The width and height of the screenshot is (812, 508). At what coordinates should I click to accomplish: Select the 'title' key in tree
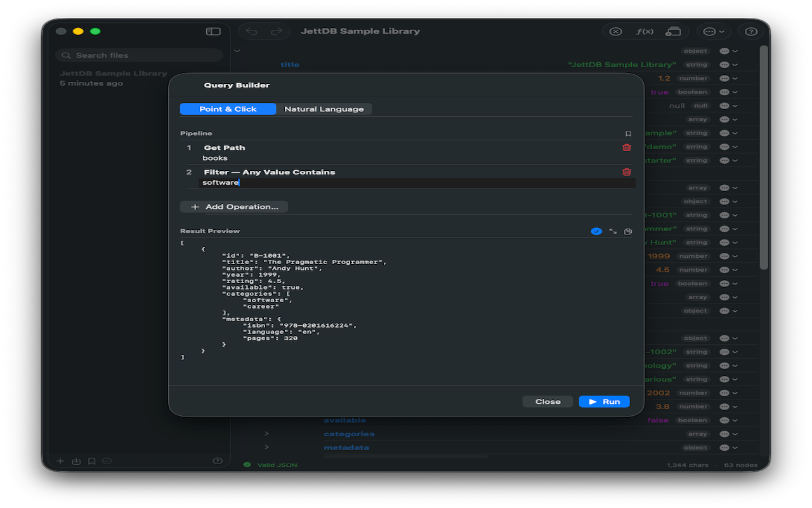[x=290, y=65]
